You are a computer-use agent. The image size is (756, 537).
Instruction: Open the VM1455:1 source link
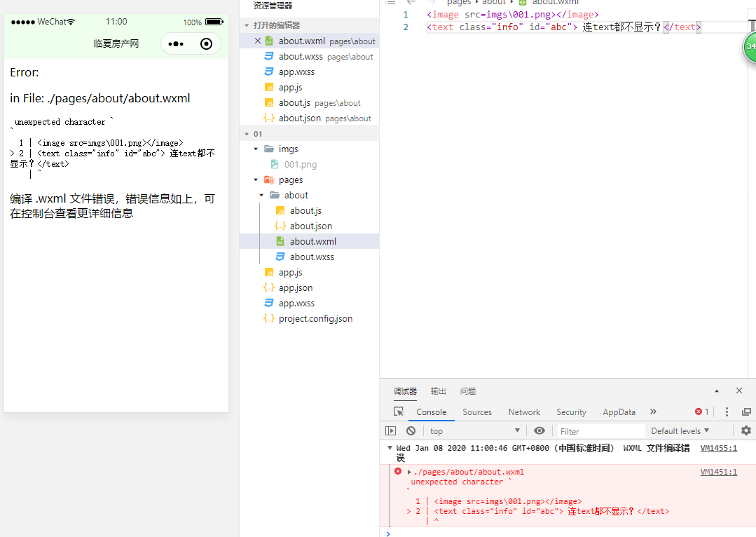click(x=718, y=448)
